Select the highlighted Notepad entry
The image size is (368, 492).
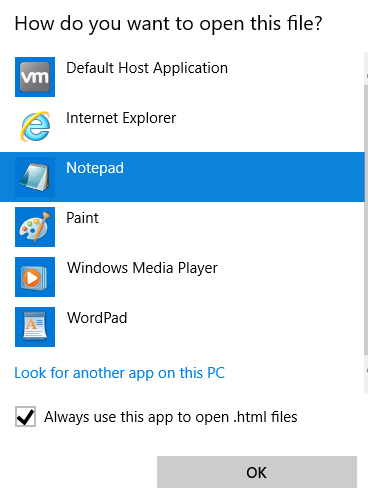point(182,177)
